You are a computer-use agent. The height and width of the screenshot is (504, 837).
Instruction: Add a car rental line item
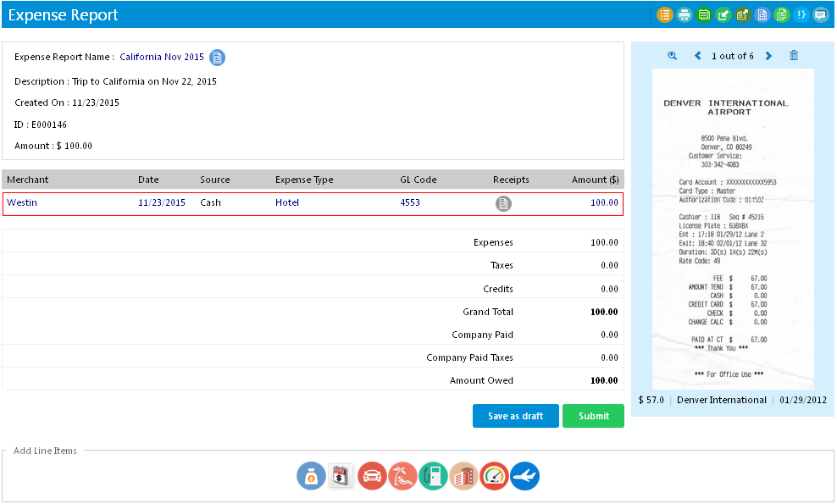[372, 476]
